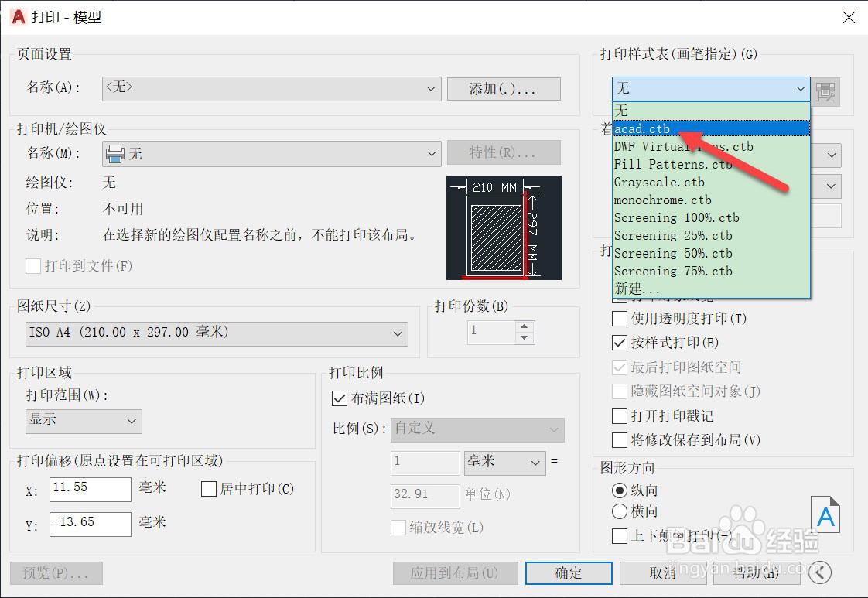868x598 pixels.
Task: Click the orientation preview letter A icon
Action: [x=825, y=514]
